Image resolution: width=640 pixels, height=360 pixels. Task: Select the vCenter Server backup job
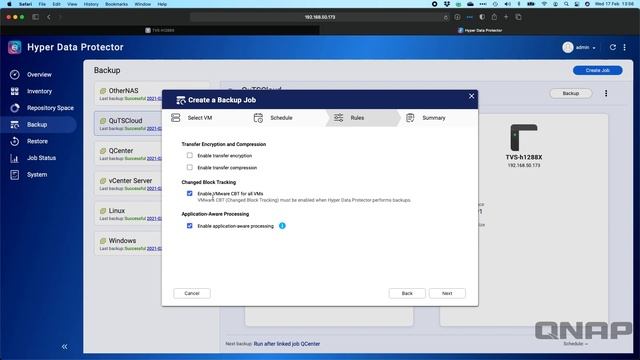129,184
